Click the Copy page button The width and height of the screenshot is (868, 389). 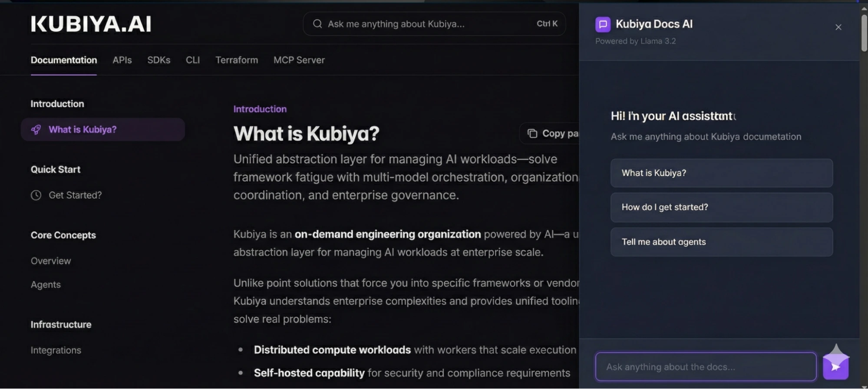click(x=549, y=133)
